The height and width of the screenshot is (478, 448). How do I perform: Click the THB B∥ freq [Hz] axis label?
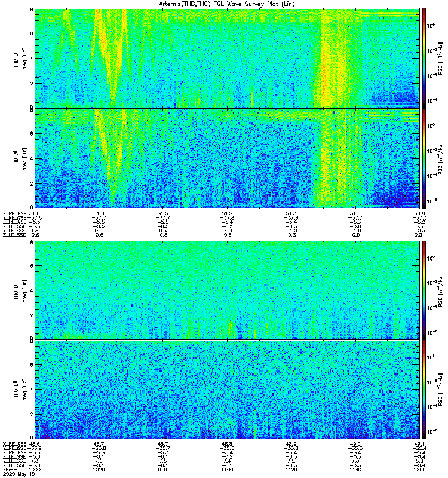(20, 158)
